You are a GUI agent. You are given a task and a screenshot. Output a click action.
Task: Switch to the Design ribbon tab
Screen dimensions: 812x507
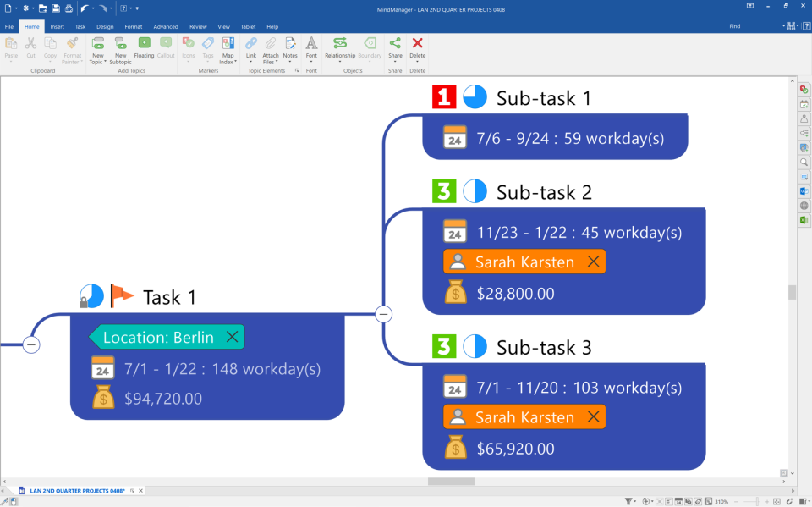[105, 26]
